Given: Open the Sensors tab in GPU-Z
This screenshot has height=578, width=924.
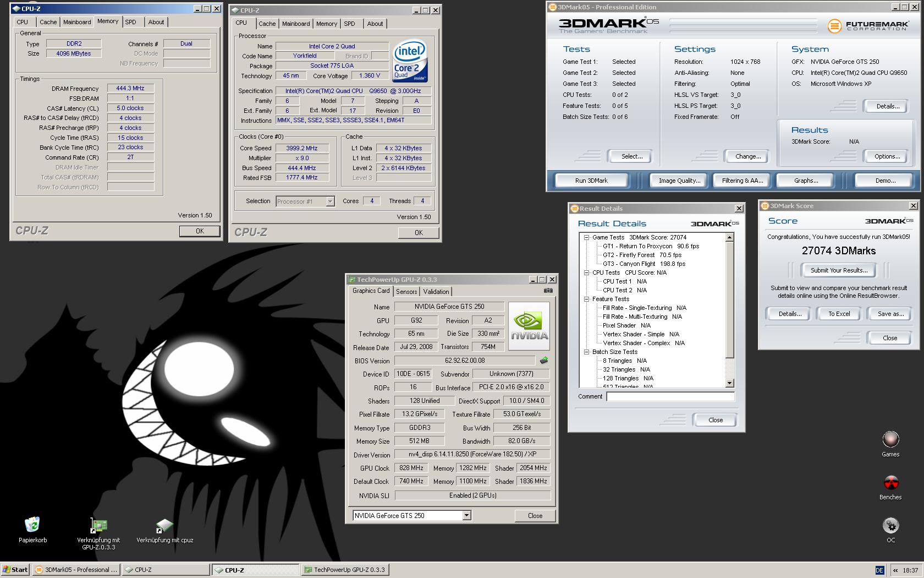Looking at the screenshot, I should [406, 292].
